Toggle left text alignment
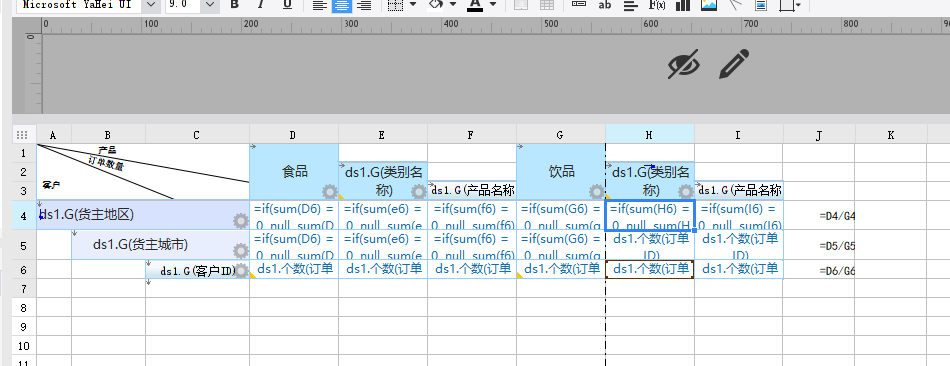 pos(319,5)
